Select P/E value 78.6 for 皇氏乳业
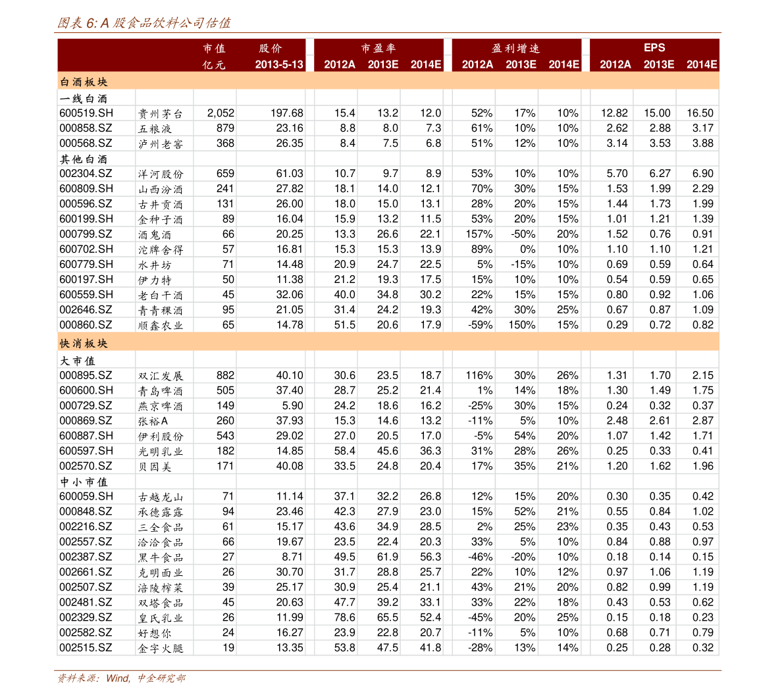This screenshot has height=697, width=784. pyautogui.click(x=344, y=617)
